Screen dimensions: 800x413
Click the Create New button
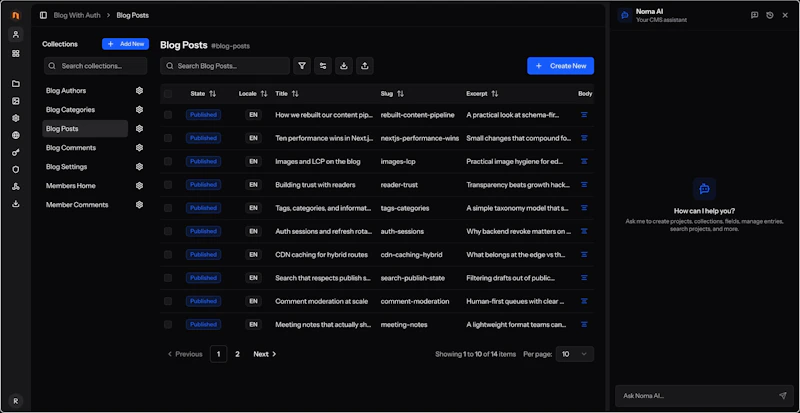pos(560,66)
